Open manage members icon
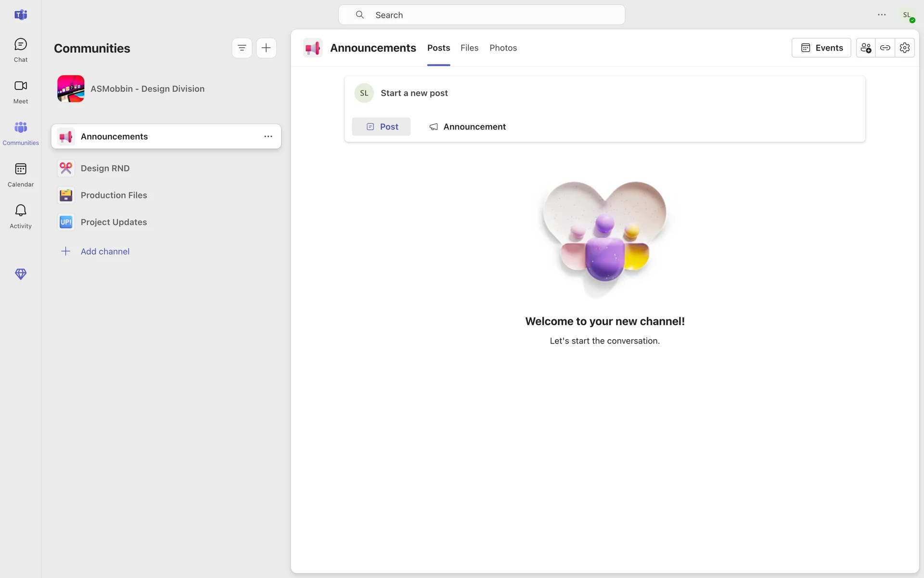 [x=866, y=48]
